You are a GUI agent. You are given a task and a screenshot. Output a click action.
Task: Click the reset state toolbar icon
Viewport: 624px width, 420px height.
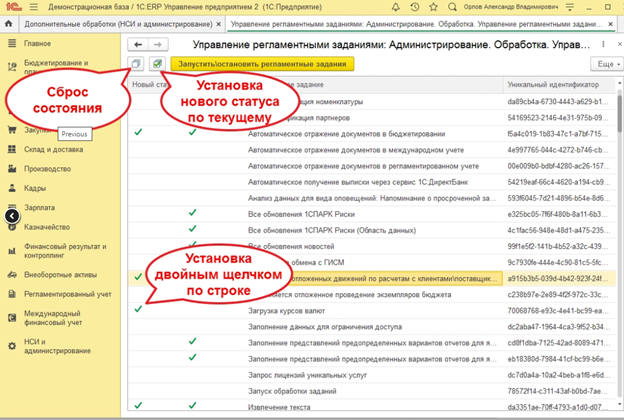point(137,63)
